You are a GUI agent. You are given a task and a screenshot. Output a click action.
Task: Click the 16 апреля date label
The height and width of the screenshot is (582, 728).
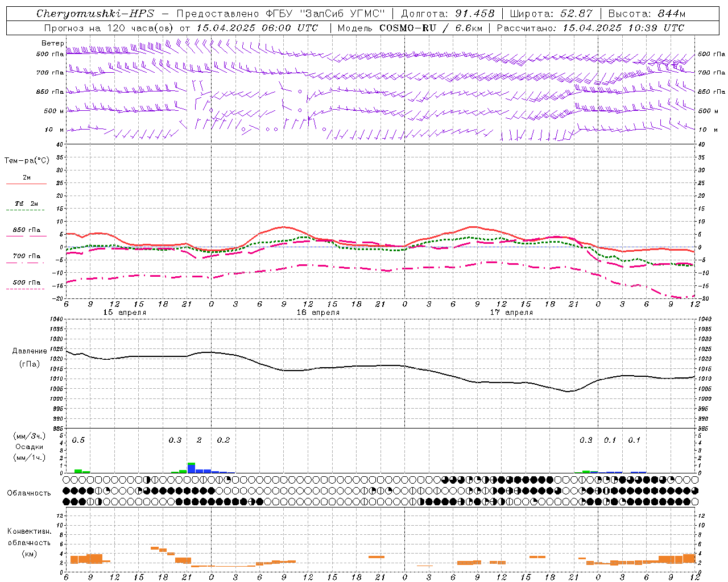pos(318,313)
